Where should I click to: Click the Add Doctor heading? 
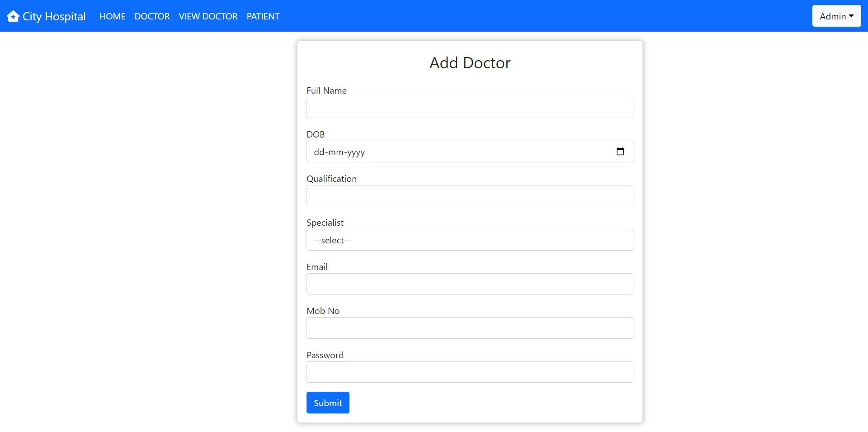coord(469,63)
